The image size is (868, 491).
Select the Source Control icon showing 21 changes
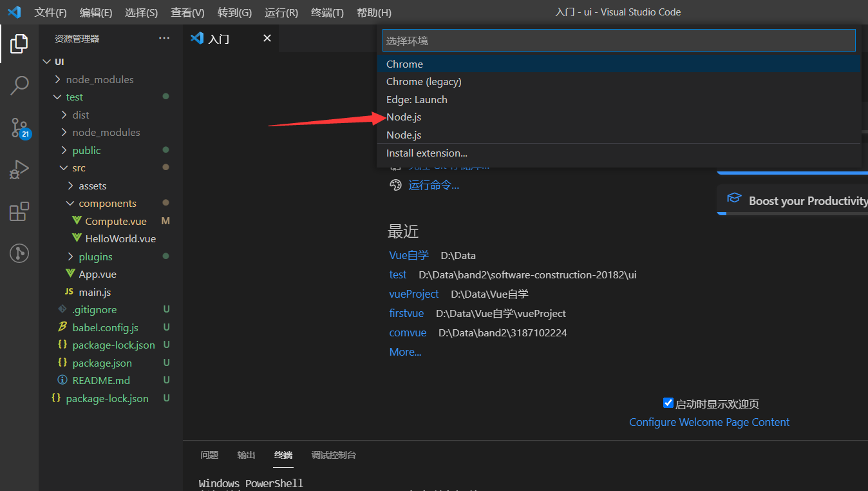(19, 128)
